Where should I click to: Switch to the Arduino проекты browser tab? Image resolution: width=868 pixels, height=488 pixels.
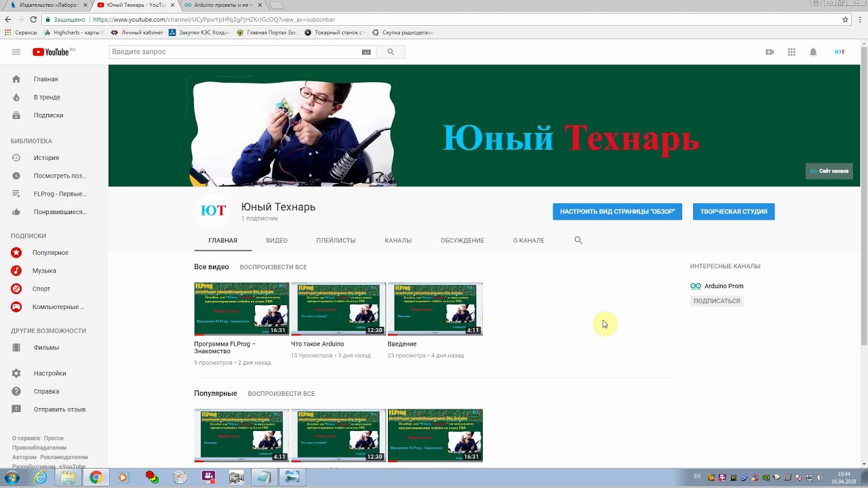[x=222, y=5]
